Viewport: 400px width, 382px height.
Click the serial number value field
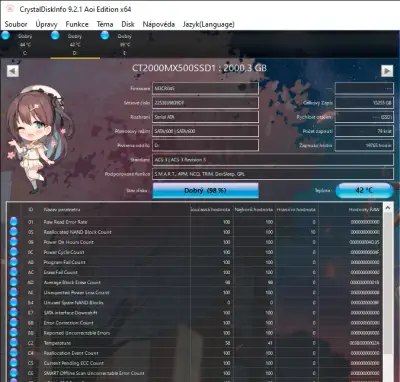(x=205, y=103)
